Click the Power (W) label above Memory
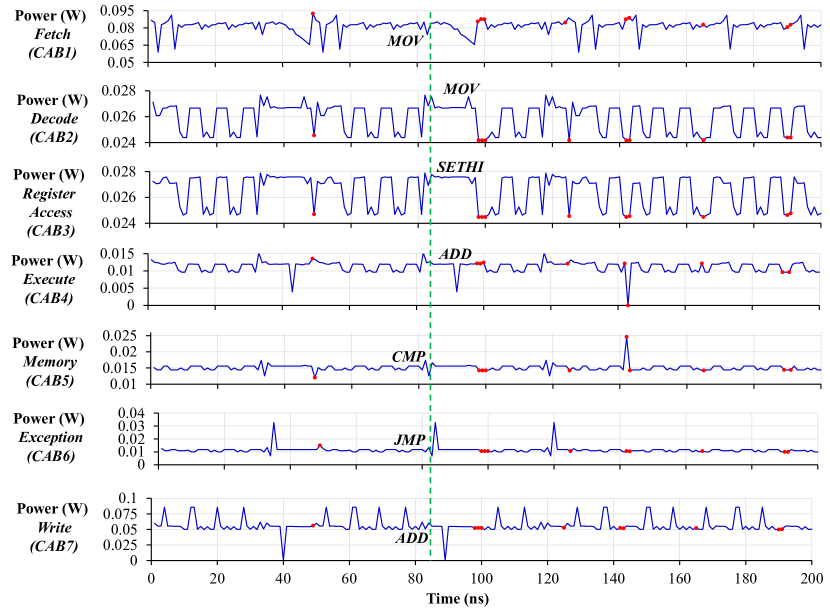Viewport: 830px width, 611px height. (48, 343)
